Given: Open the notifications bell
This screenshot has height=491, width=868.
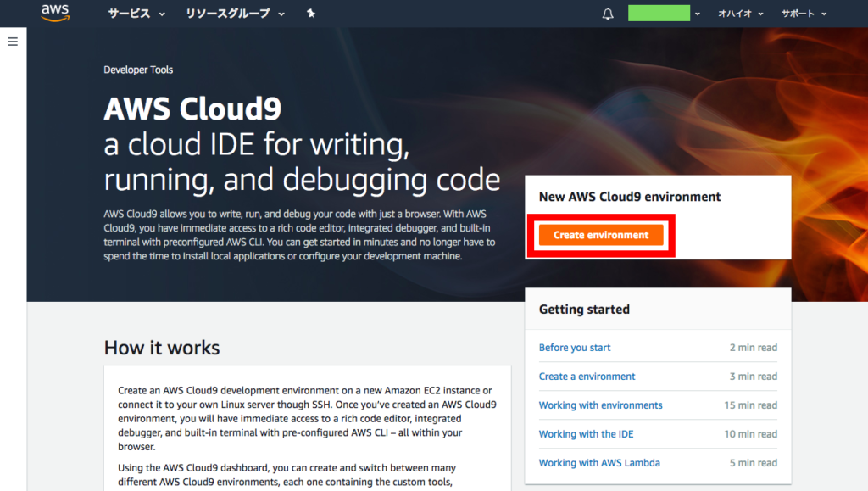Looking at the screenshot, I should click(x=608, y=14).
